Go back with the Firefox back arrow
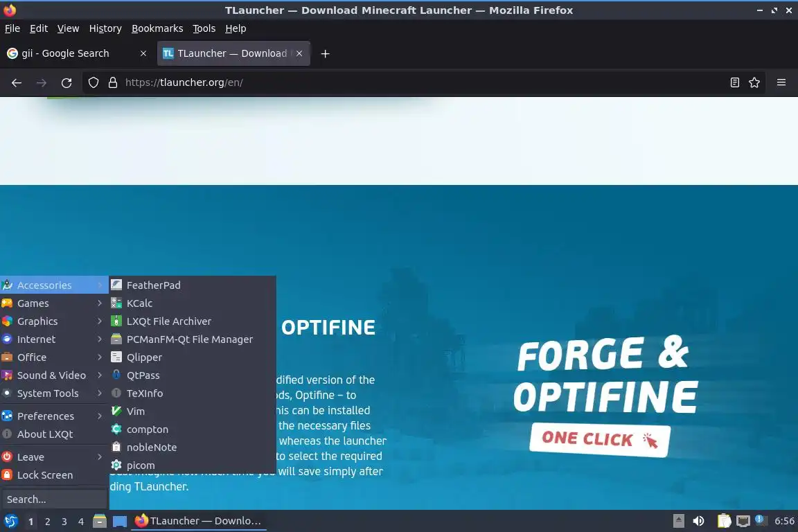Screen dimensions: 798x532 click(17, 82)
